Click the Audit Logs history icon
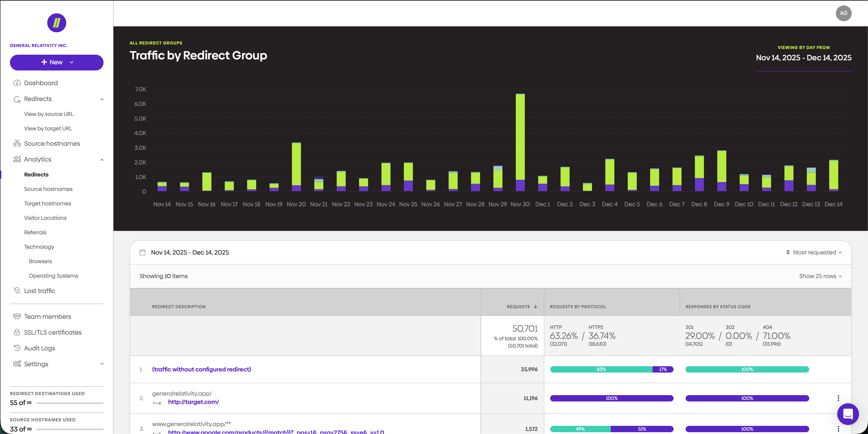868x434 pixels. [17, 348]
